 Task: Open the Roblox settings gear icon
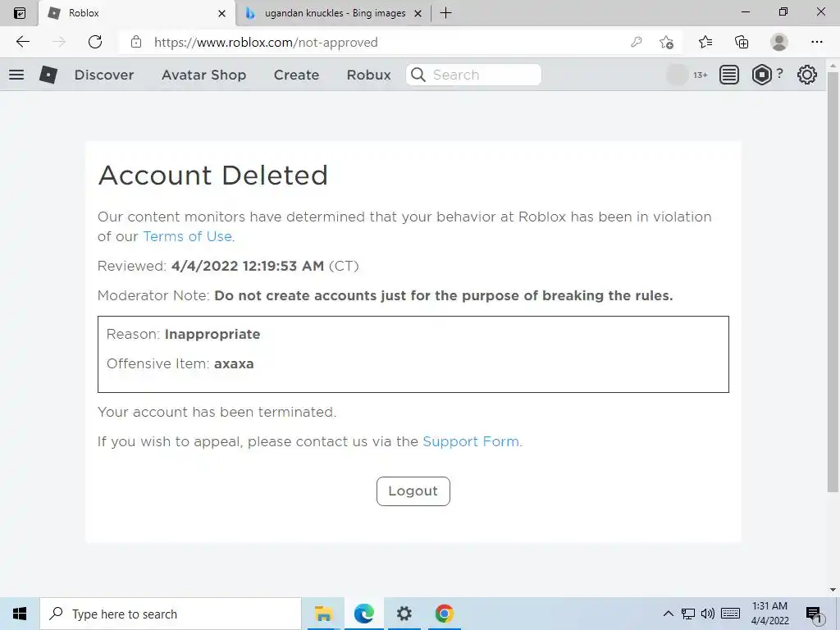pyautogui.click(x=807, y=75)
